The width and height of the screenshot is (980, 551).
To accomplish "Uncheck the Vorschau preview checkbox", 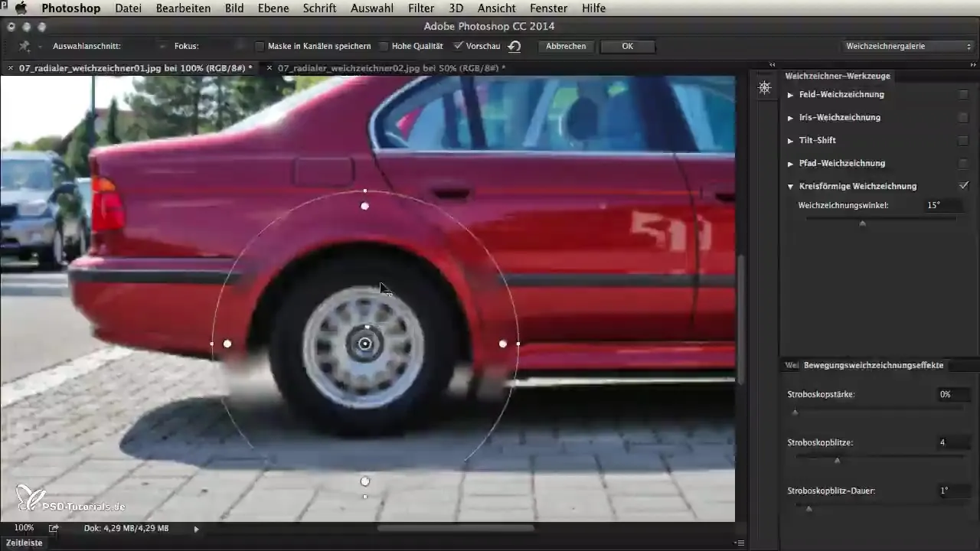I will click(x=458, y=47).
